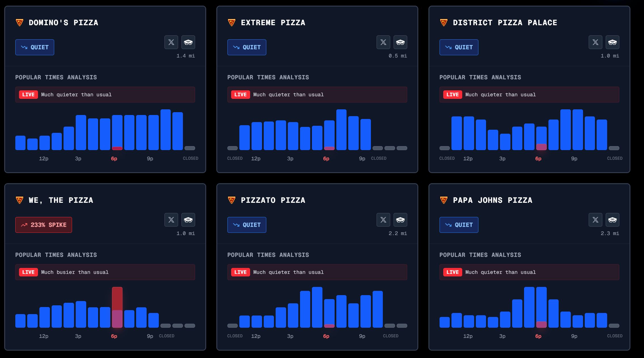Open X icon on Extreme Pizza card
Viewport: 644px width, 358px height.
(x=383, y=42)
